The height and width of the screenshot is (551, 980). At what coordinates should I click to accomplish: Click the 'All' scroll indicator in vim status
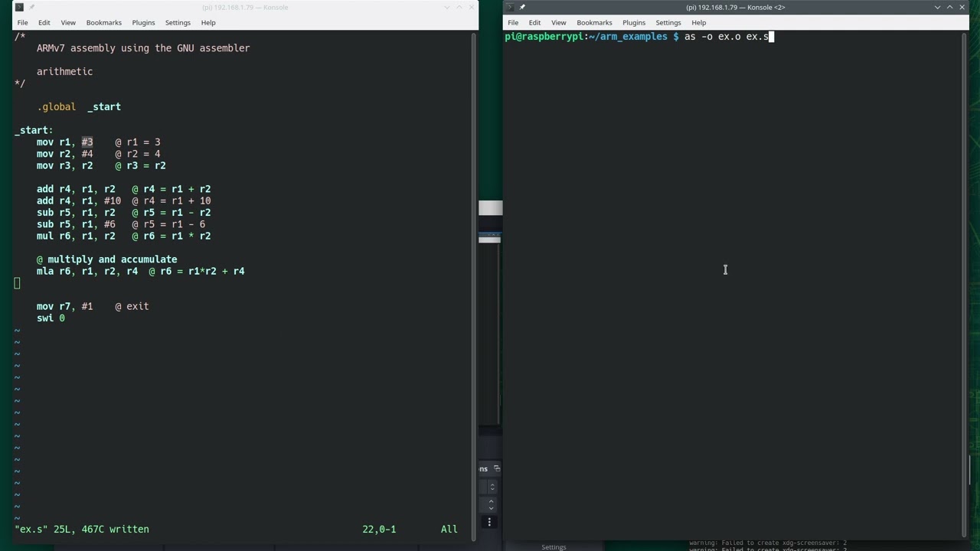[449, 529]
